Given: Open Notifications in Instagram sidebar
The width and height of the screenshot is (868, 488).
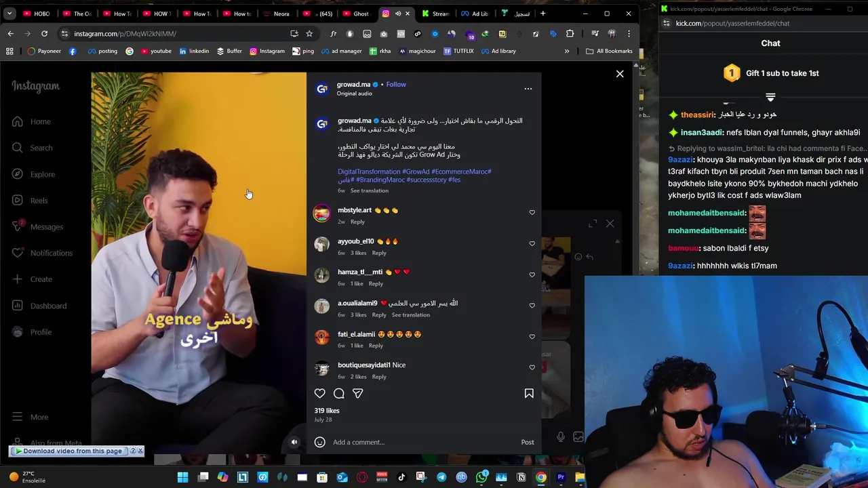Looking at the screenshot, I should point(42,253).
